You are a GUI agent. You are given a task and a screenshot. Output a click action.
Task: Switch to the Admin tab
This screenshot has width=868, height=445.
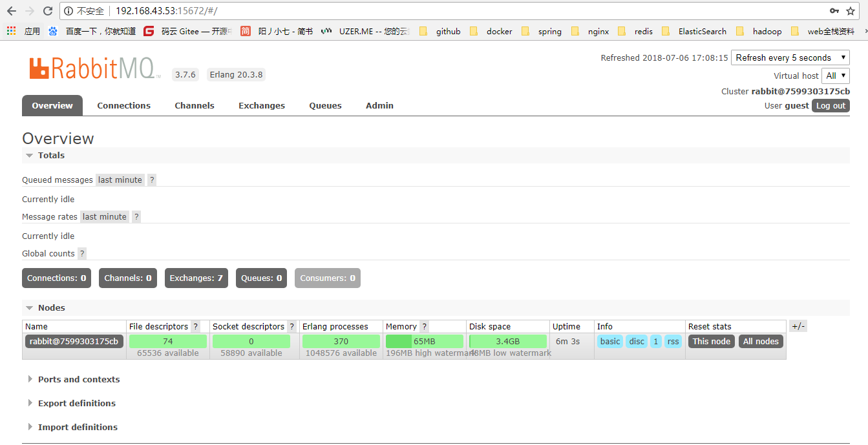click(x=379, y=105)
